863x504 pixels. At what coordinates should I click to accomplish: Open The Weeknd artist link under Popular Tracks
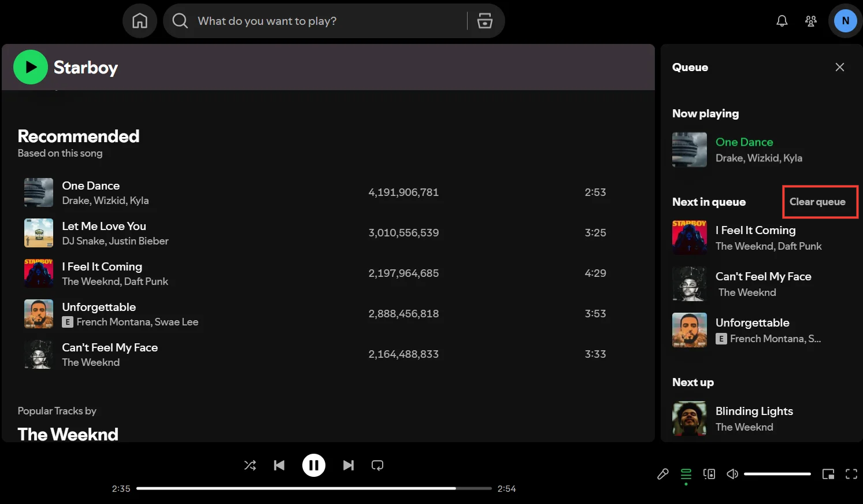68,434
